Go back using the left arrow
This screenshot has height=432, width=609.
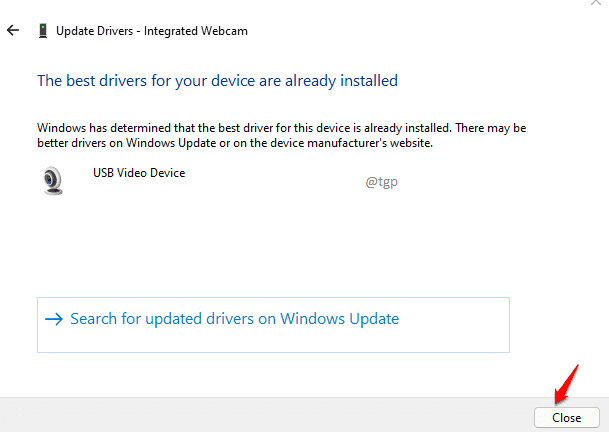pos(13,30)
